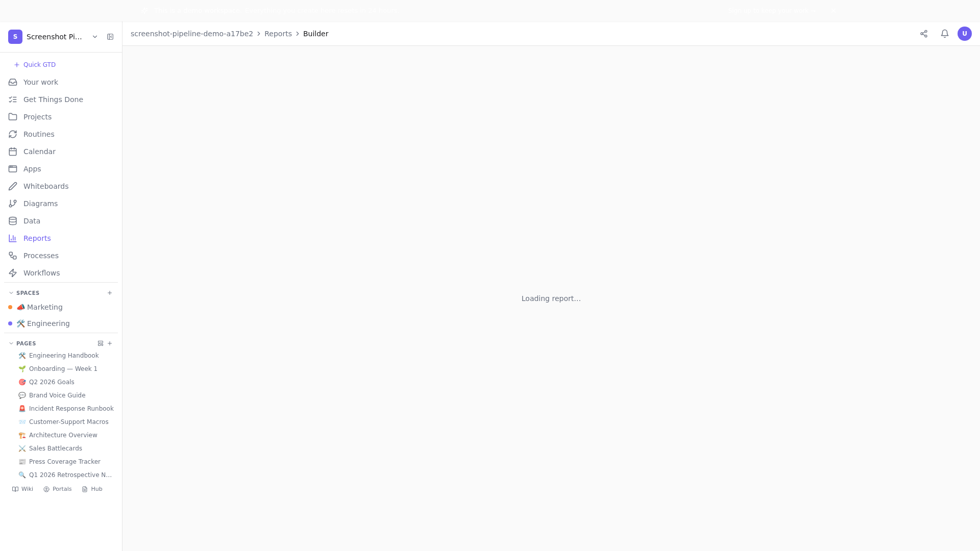
Task: Open the Routines section
Action: [x=61, y=134]
